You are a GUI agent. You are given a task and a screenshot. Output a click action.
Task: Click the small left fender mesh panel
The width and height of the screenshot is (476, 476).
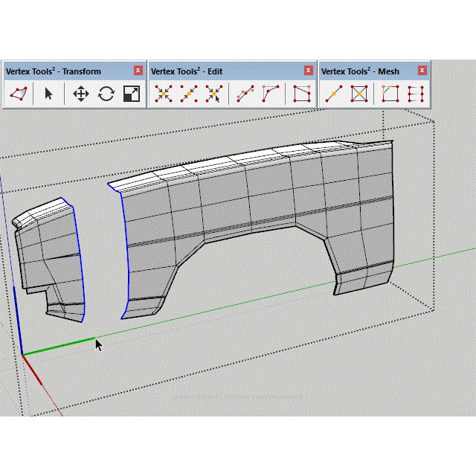point(49,257)
